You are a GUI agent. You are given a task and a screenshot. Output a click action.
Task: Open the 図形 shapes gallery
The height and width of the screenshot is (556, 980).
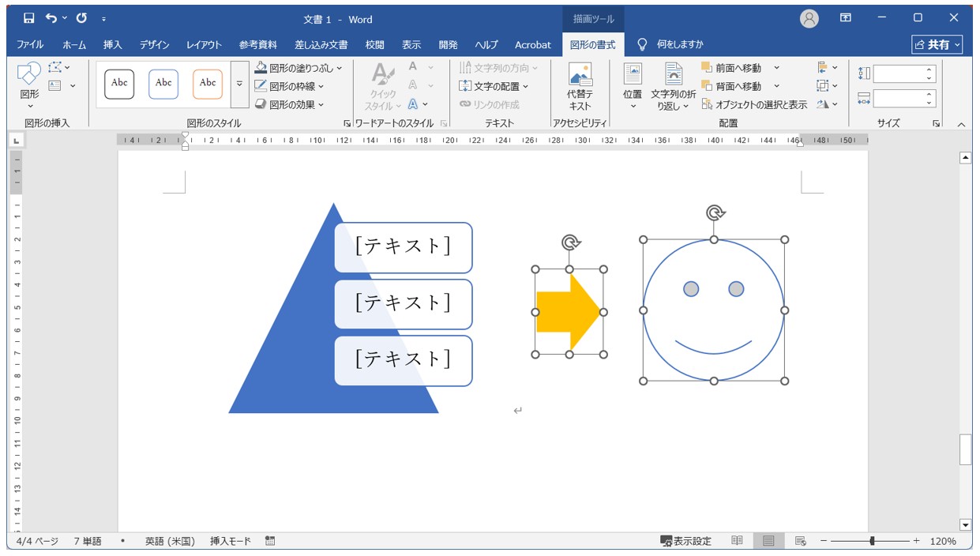tap(29, 86)
